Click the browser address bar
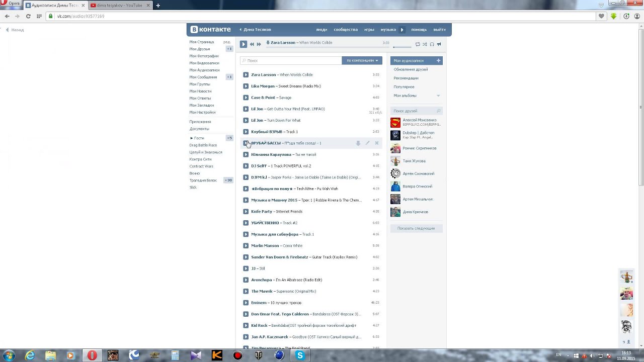Screen dimensions: 644x362 click(322, 16)
